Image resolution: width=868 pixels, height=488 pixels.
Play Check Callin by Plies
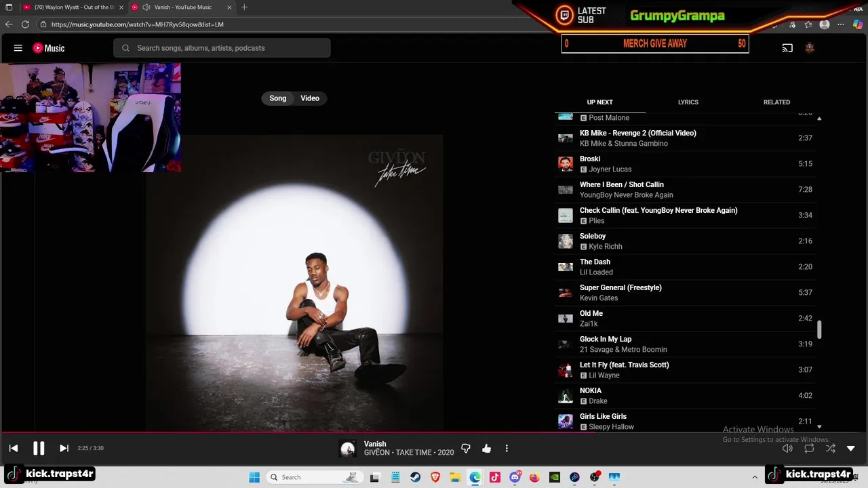click(685, 216)
